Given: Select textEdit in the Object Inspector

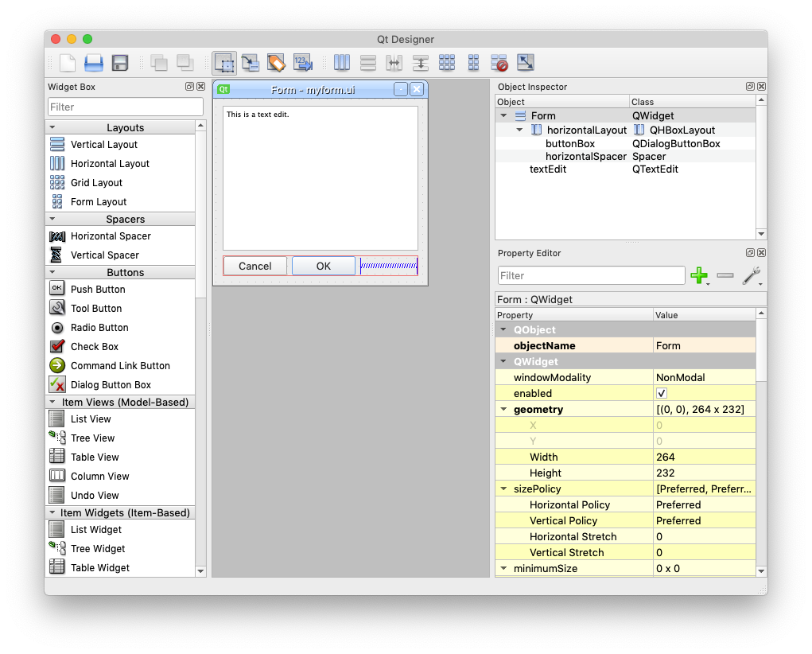Looking at the screenshot, I should 548,169.
